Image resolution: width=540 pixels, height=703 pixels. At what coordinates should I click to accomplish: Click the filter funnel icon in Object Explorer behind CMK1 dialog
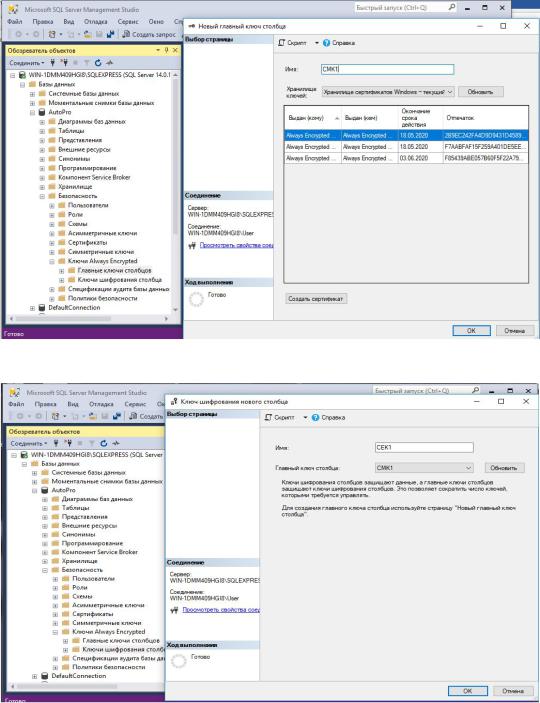87,63
